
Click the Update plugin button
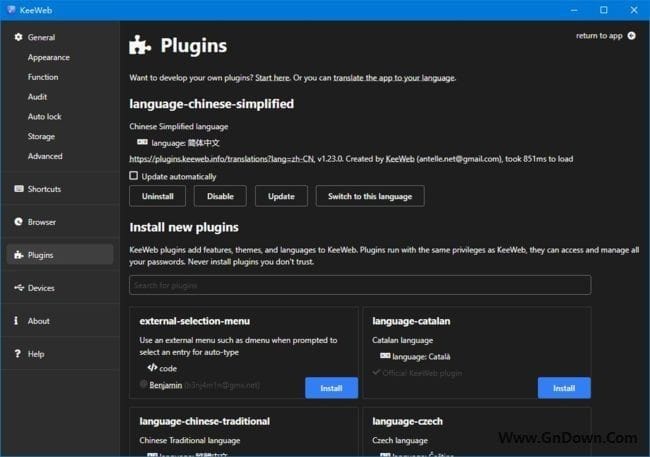pos(281,196)
